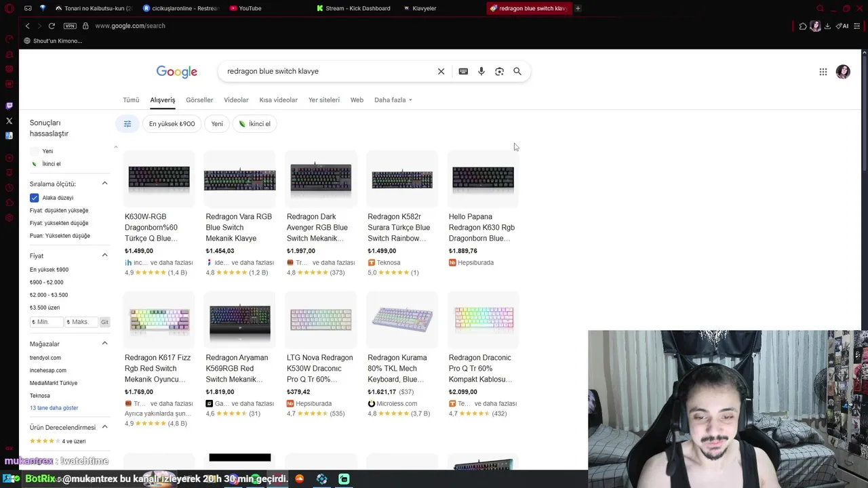Go back to the previous page
The height and width of the screenshot is (488, 868).
coord(27,26)
